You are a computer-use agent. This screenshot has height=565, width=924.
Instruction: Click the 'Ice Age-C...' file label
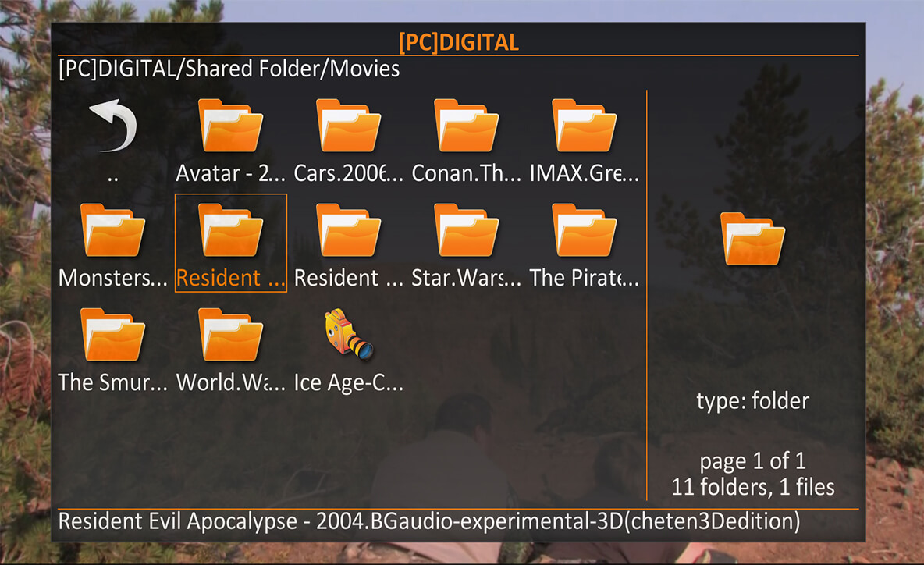pyautogui.click(x=348, y=383)
